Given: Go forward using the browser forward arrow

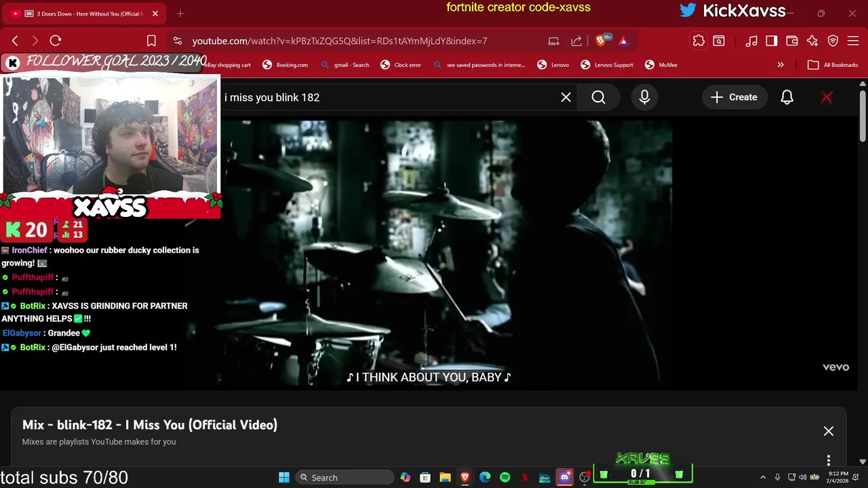Looking at the screenshot, I should [35, 41].
